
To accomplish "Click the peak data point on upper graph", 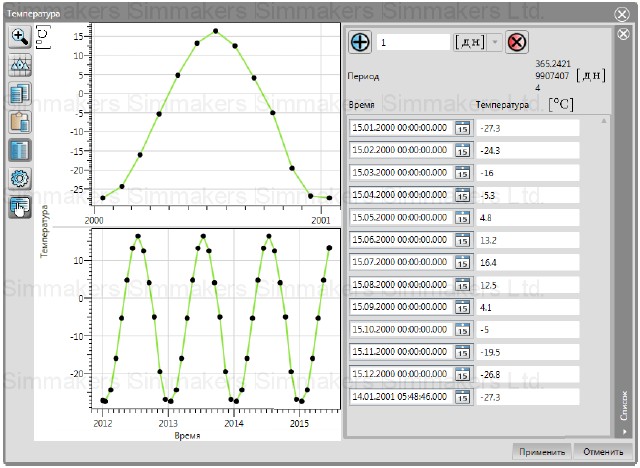I will 216,31.
